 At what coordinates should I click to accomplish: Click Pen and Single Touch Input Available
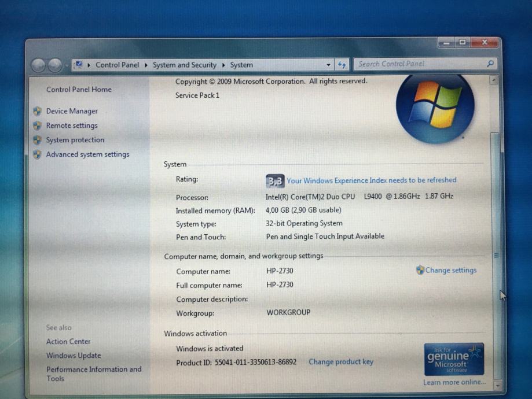click(325, 237)
